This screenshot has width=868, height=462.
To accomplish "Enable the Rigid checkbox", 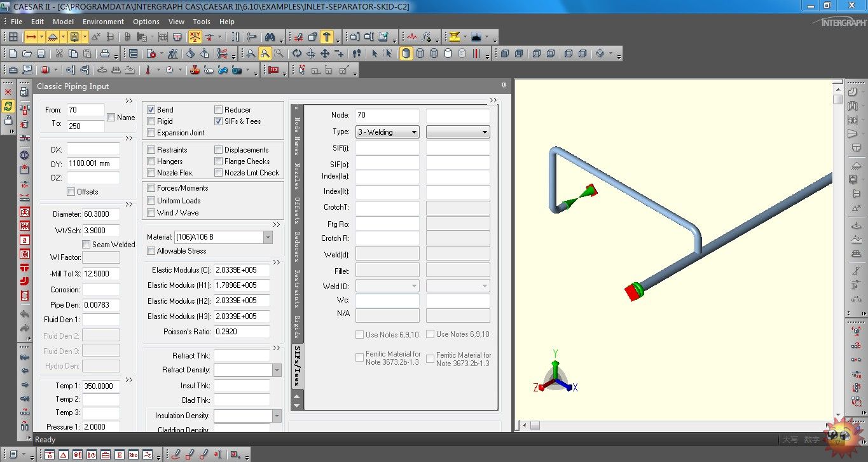I will pyautogui.click(x=151, y=121).
